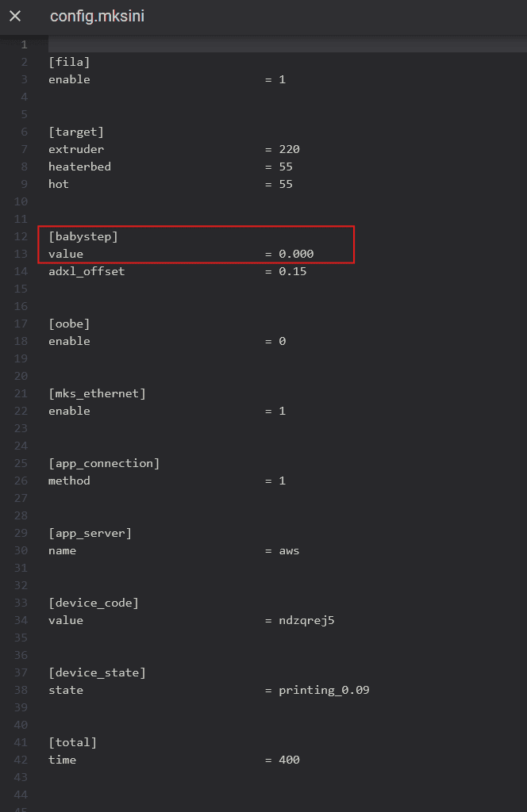527x812 pixels.
Task: Close the config.mksini editor
Action: click(x=15, y=16)
